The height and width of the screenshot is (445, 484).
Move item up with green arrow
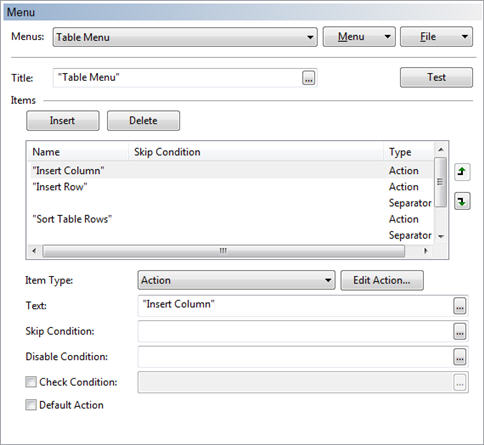point(462,172)
